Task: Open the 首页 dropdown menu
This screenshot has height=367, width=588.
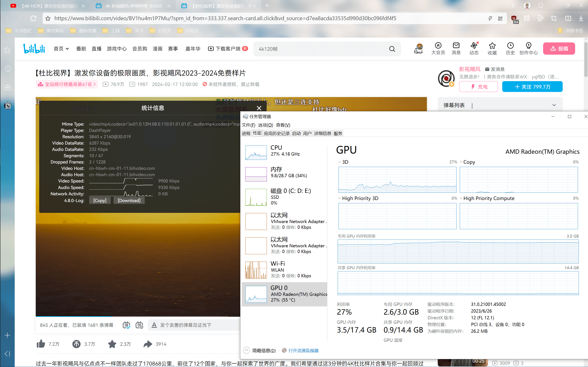Action: tap(61, 49)
